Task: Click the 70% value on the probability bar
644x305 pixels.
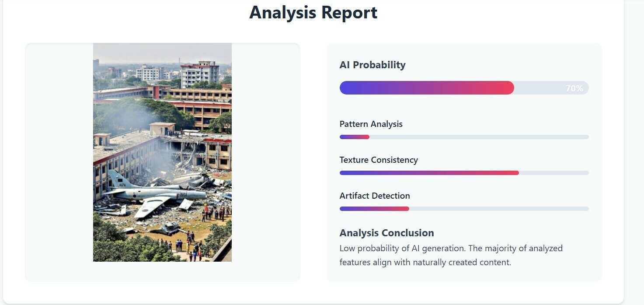Action: point(574,88)
